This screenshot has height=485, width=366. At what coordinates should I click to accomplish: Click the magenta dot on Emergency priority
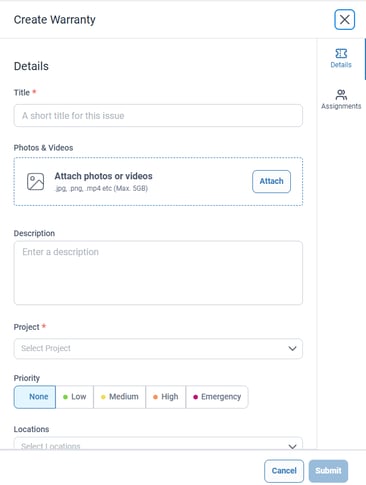click(x=196, y=397)
